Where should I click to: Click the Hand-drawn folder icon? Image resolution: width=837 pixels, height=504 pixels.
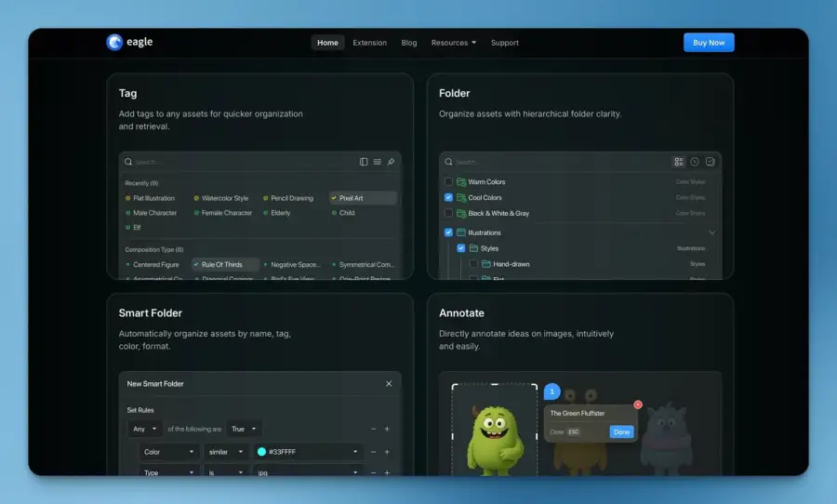click(486, 264)
